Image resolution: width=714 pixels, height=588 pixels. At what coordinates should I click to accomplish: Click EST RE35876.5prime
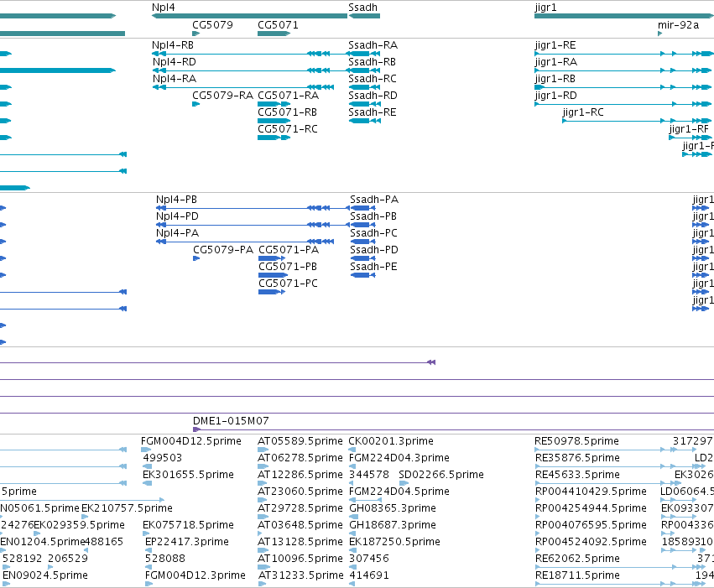tap(577, 458)
